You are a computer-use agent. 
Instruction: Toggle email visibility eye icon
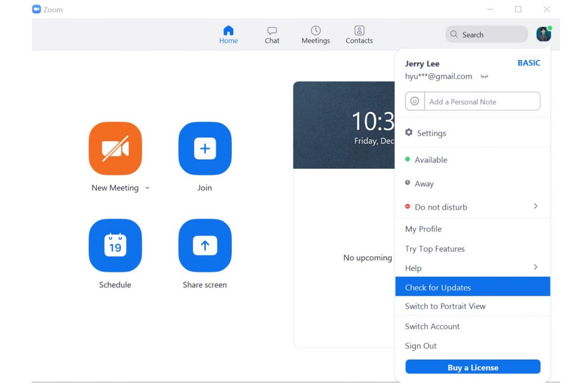484,77
